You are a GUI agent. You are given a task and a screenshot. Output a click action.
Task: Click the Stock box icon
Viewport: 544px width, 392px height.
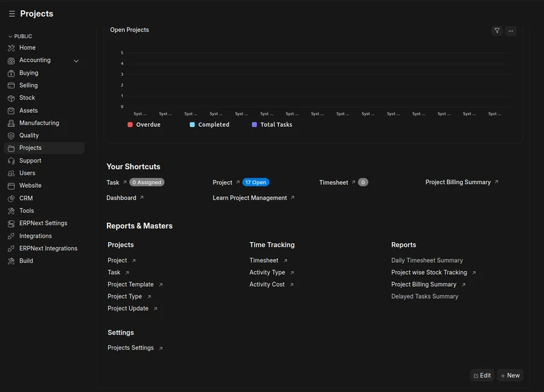[x=11, y=98]
